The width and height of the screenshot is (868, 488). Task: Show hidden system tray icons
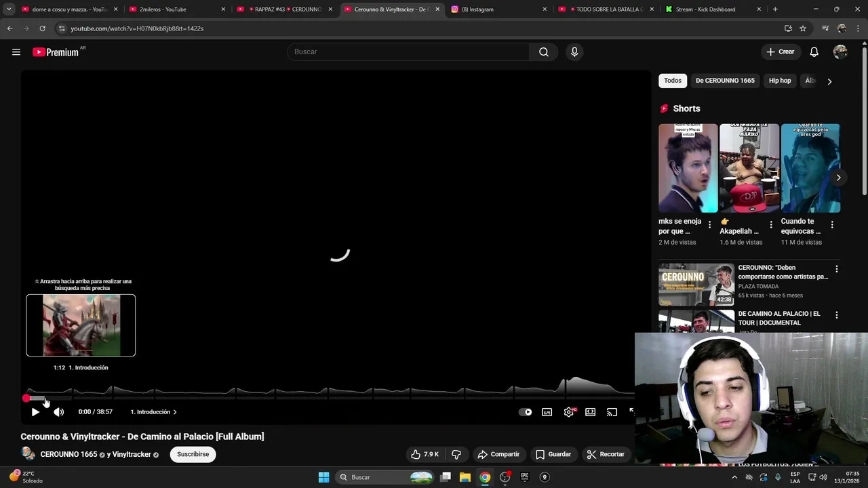[x=734, y=477]
